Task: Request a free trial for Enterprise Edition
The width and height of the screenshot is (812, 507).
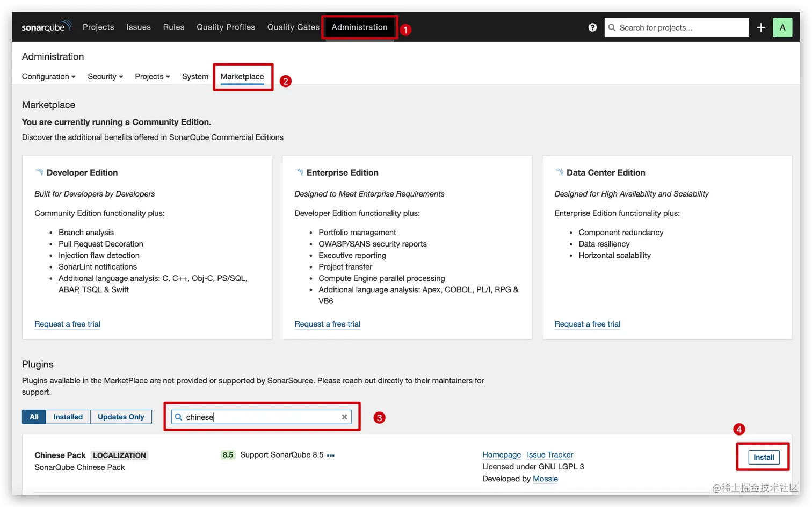Action: (x=327, y=324)
